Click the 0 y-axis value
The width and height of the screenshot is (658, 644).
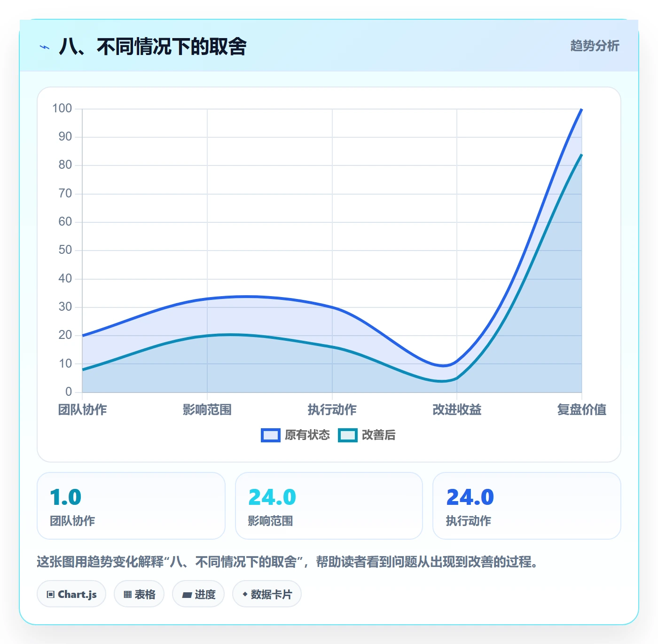click(x=69, y=392)
